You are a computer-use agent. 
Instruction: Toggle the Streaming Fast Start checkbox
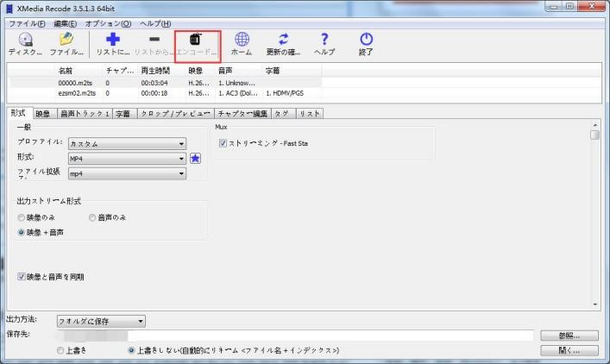tap(223, 143)
